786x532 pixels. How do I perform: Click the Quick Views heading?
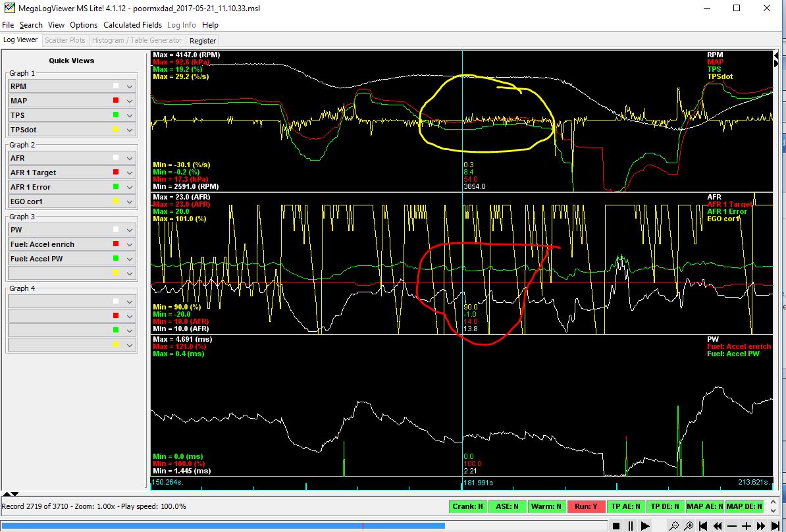pyautogui.click(x=72, y=61)
